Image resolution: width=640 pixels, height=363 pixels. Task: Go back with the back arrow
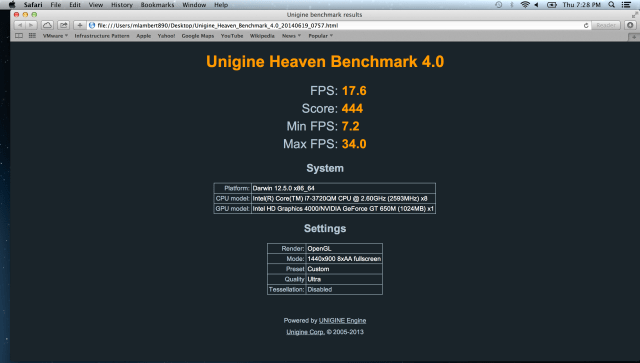tap(20, 25)
